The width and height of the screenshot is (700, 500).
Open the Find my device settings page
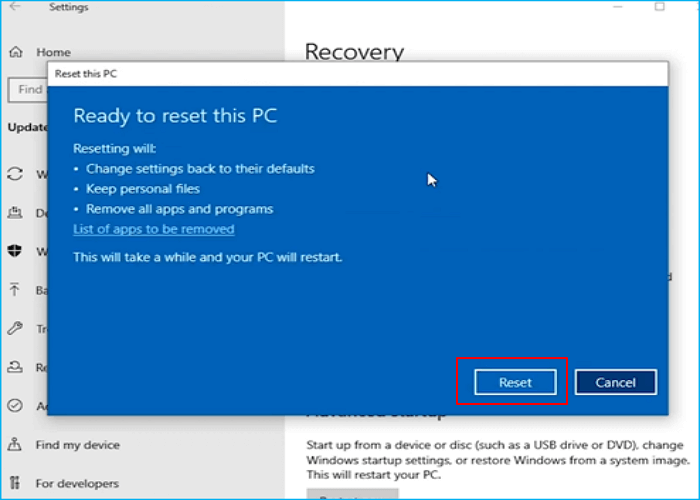77,445
